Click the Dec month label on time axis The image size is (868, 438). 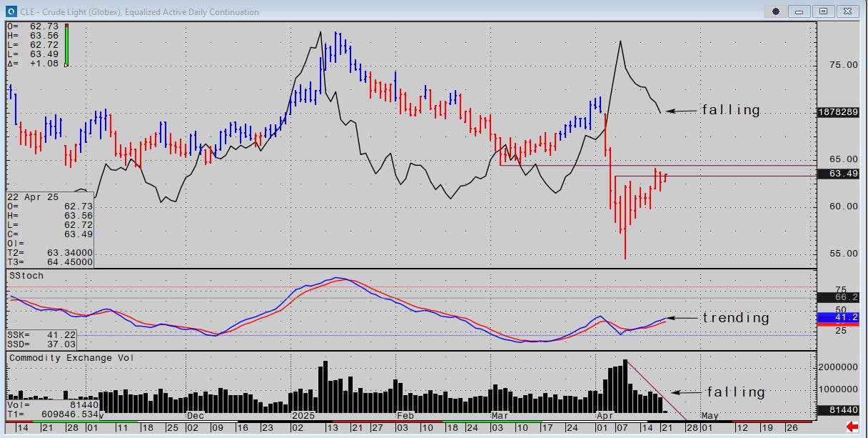pyautogui.click(x=195, y=415)
